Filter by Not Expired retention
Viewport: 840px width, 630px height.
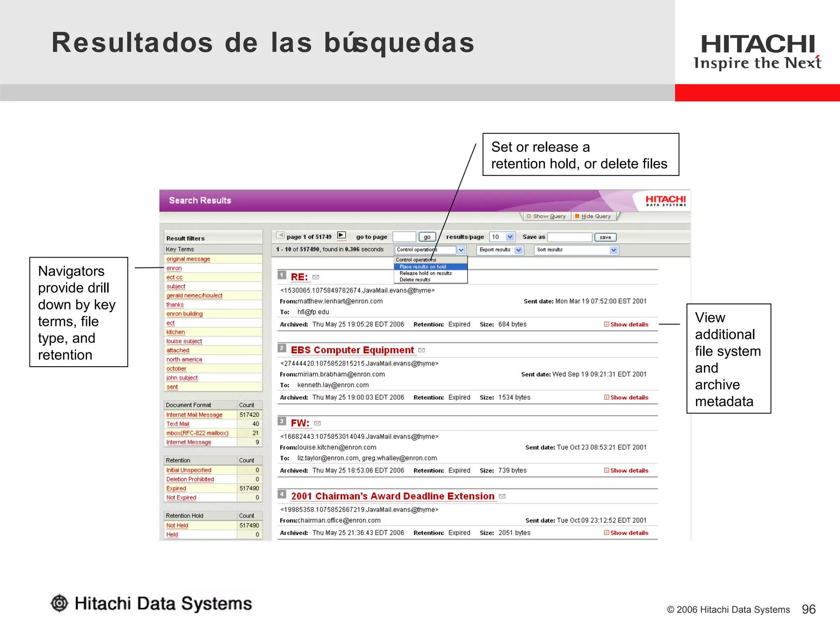point(181,498)
